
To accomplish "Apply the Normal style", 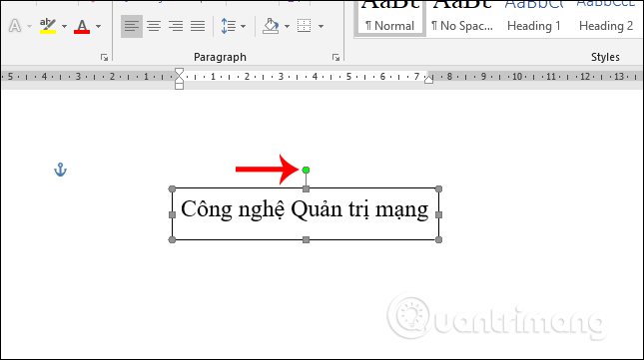I will click(389, 19).
